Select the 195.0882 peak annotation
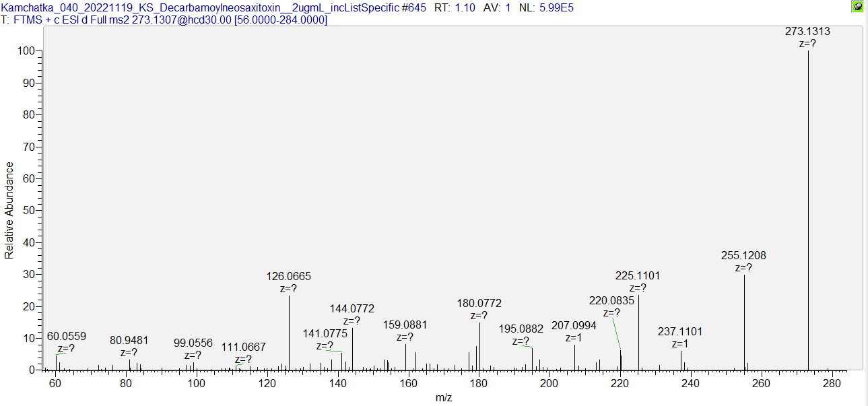Viewport: 868px width, 406px height. coord(521,329)
